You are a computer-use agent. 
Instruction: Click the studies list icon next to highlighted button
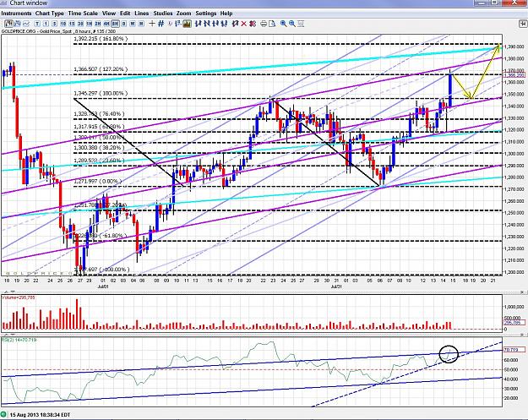177,24
